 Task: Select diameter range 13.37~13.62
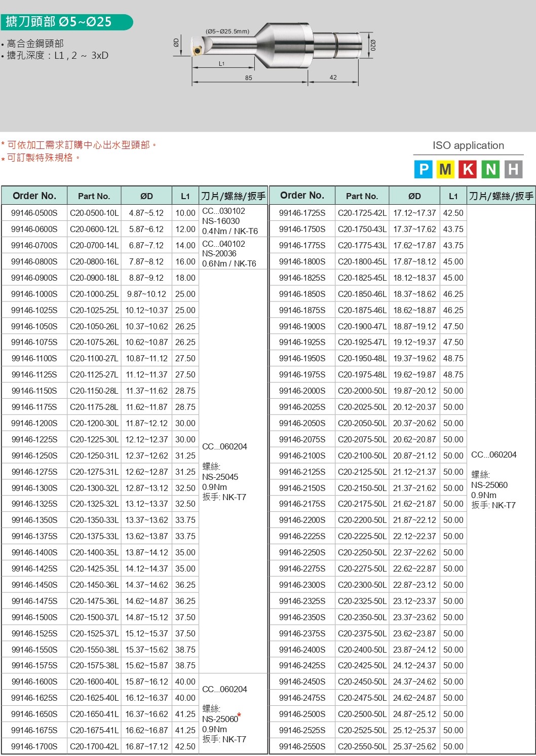[146, 520]
